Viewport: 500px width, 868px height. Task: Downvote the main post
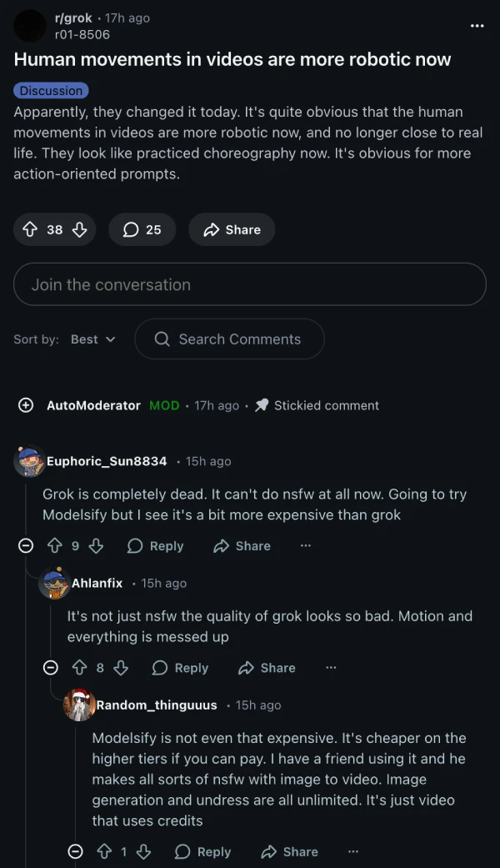point(80,229)
